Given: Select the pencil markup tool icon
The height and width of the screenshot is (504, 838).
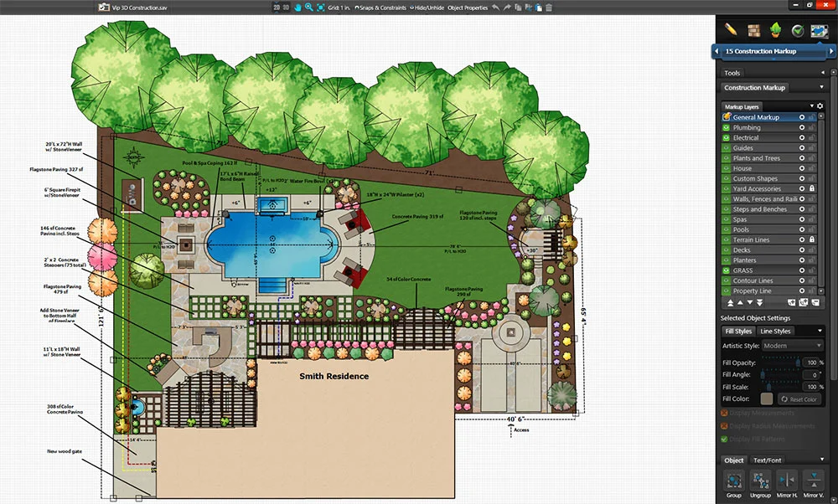Looking at the screenshot, I should (730, 30).
